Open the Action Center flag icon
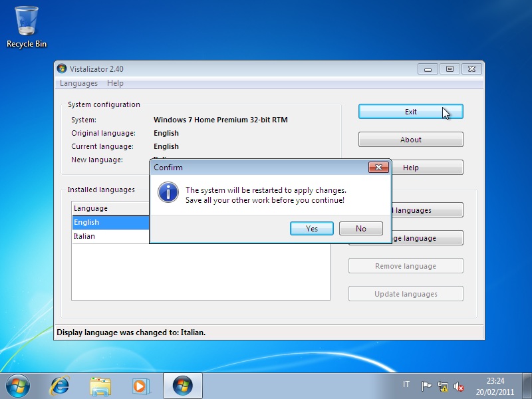Viewport: 532px width, 399px height. pos(426,386)
